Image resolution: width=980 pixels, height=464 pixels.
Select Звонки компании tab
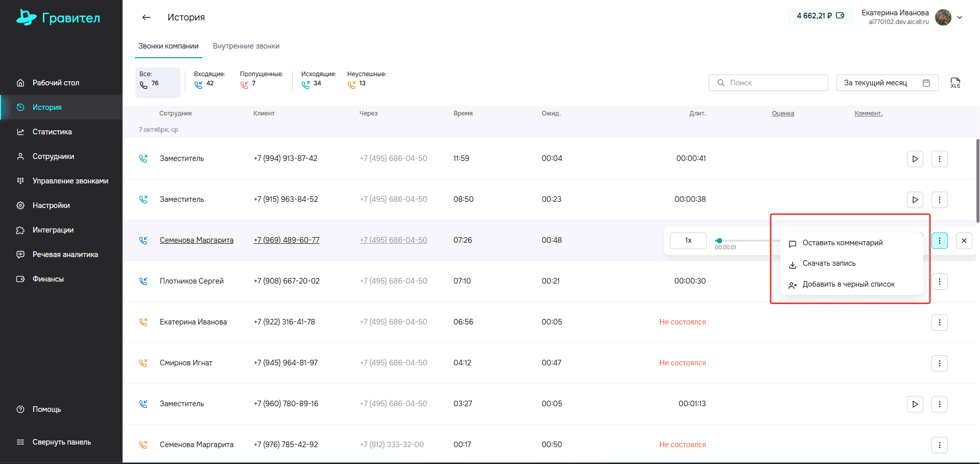[169, 46]
